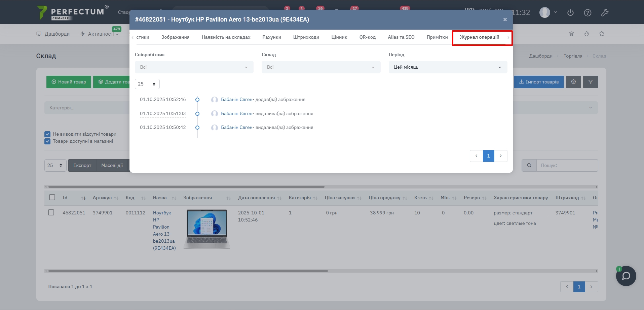
Task: Toggle 'Товари доступні в магазині' checkbox
Action: (x=47, y=141)
